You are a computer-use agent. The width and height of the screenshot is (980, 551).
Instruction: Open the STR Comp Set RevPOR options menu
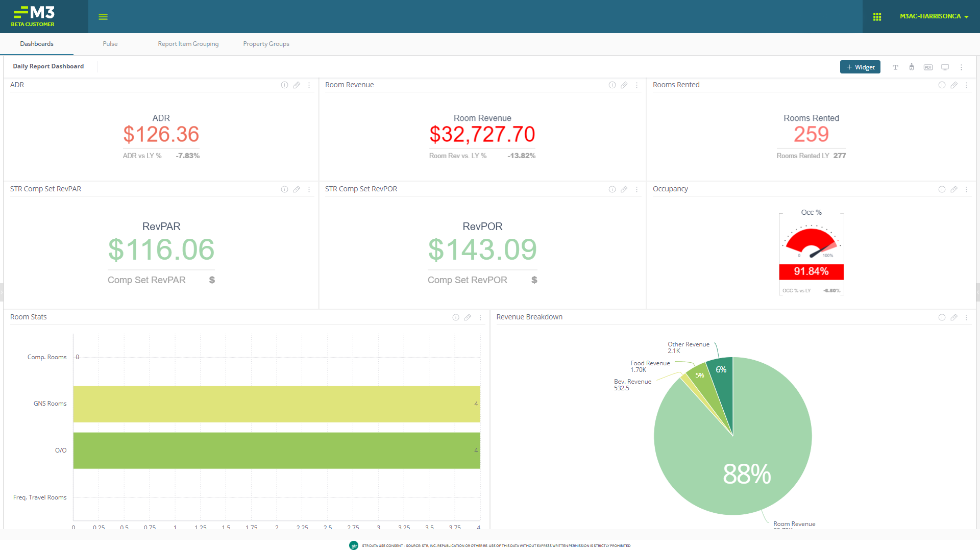(636, 189)
